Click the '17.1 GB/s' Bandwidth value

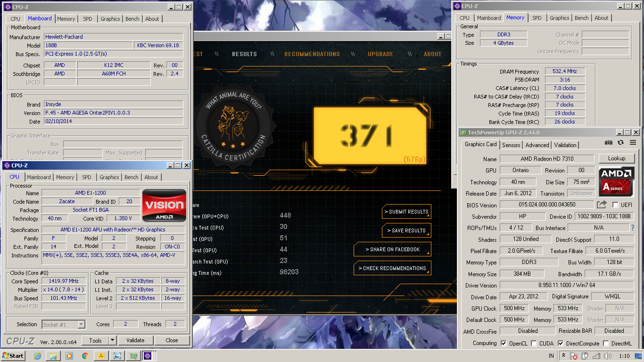610,274
